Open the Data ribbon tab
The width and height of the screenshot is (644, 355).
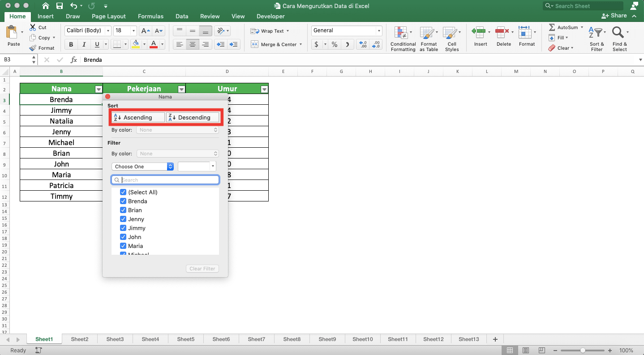(182, 16)
